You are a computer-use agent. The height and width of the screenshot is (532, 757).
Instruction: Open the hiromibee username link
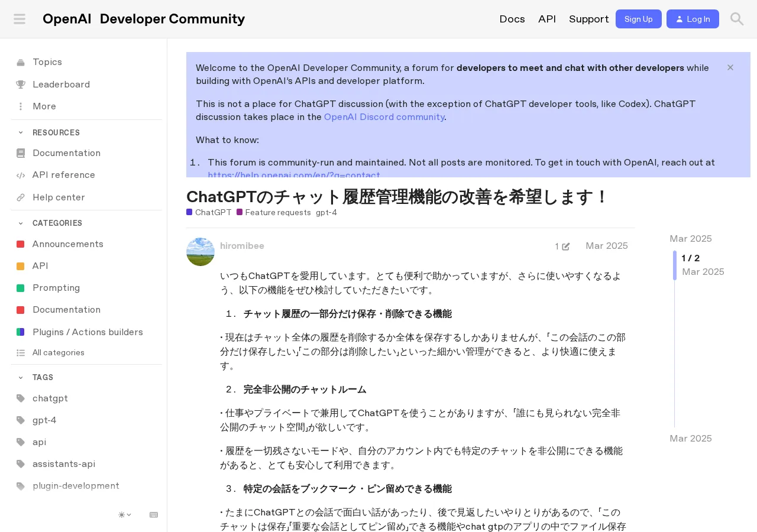tap(242, 246)
